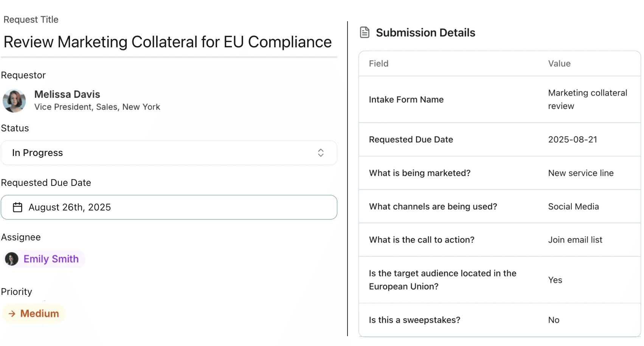Edit the request title text field

(x=168, y=42)
